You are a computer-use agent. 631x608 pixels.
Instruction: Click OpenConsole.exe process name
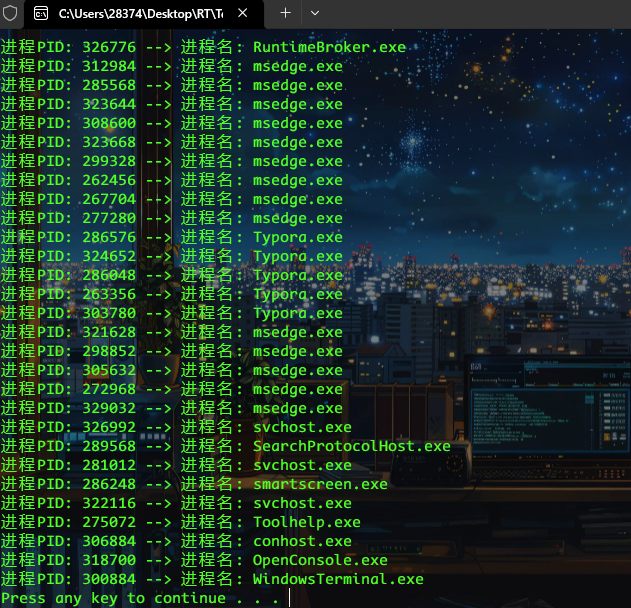point(320,561)
